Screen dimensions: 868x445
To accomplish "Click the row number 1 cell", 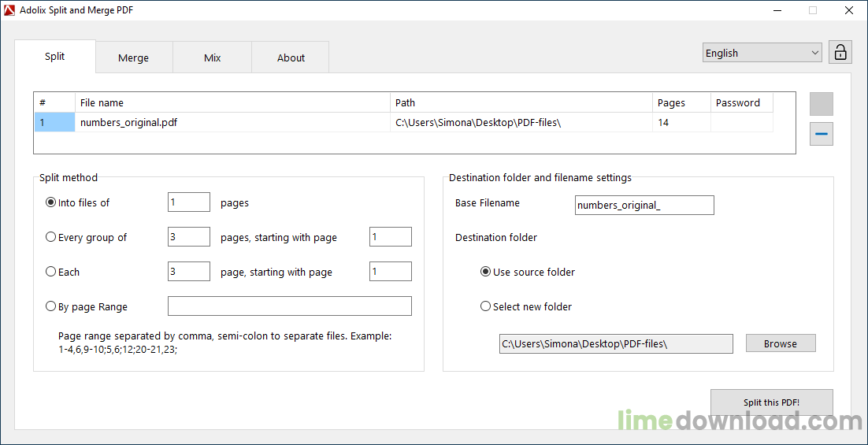I will tap(55, 122).
